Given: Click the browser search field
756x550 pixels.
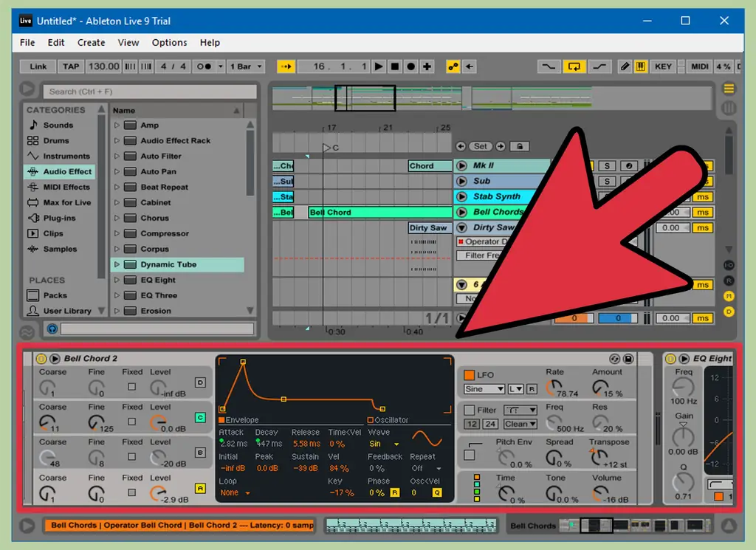Looking at the screenshot, I should 150,92.
